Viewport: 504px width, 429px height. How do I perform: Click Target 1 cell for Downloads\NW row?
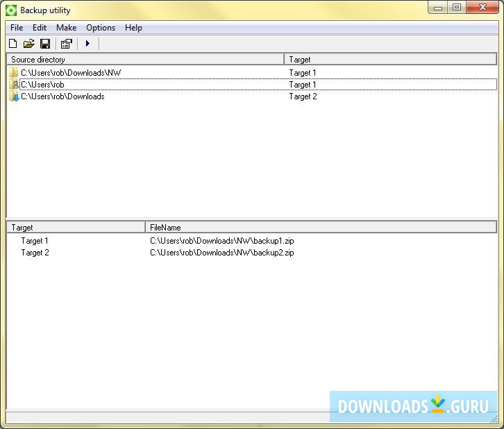[x=303, y=73]
